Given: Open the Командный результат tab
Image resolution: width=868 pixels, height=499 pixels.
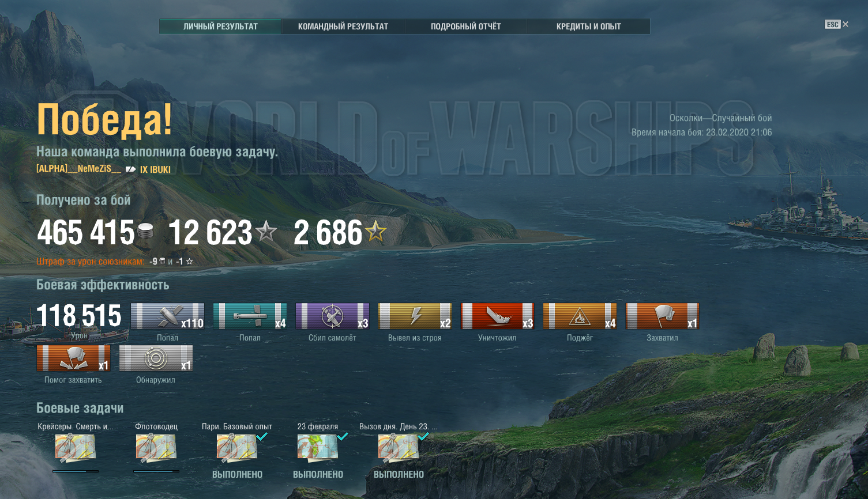Looking at the screenshot, I should tap(343, 27).
